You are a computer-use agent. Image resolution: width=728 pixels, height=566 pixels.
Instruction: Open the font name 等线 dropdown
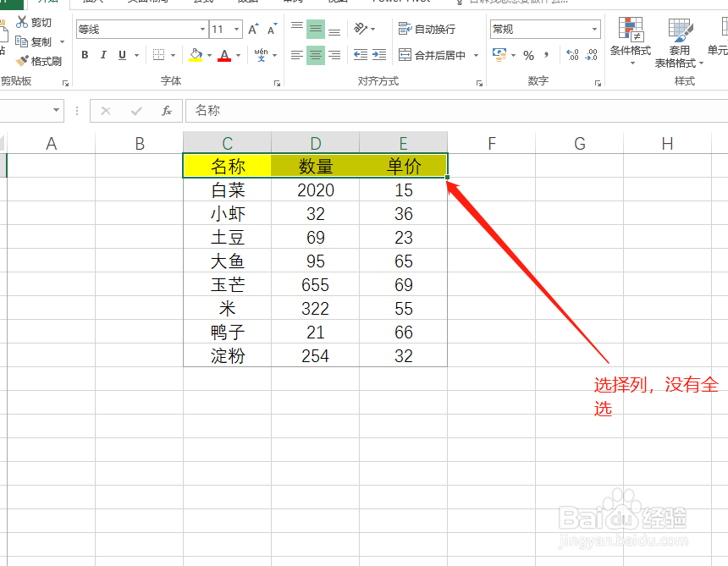tap(202, 30)
